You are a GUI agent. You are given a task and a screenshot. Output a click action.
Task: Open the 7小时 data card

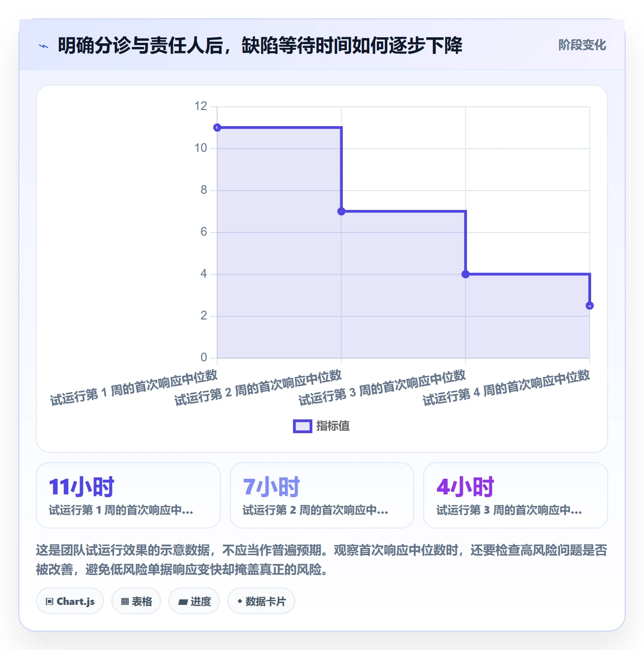(322, 495)
